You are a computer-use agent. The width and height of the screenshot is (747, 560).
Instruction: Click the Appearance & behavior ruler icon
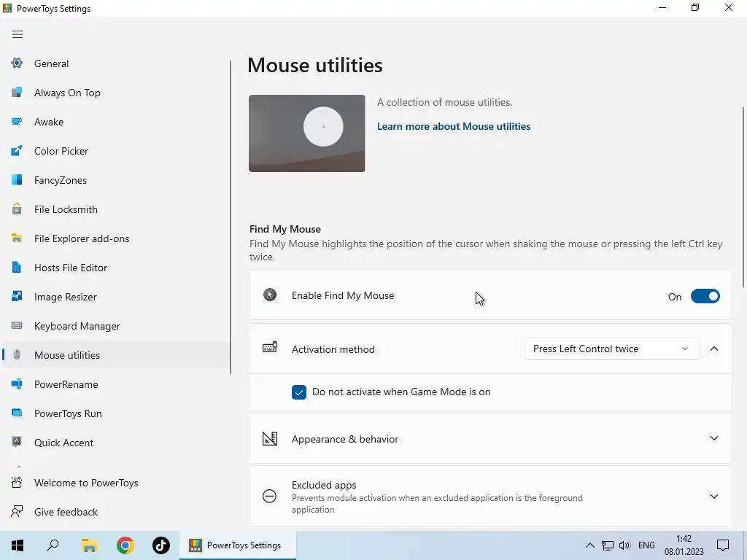[270, 438]
